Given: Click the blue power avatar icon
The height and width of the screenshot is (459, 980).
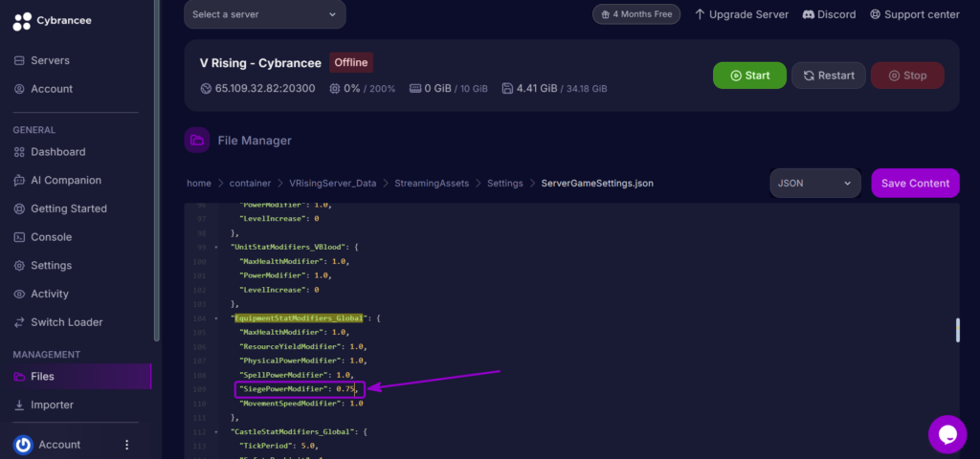Looking at the screenshot, I should click(x=23, y=445).
